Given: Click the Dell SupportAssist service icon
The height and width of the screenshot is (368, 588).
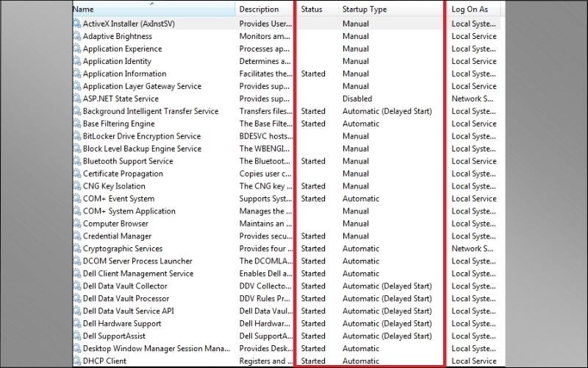Looking at the screenshot, I should point(77,336).
